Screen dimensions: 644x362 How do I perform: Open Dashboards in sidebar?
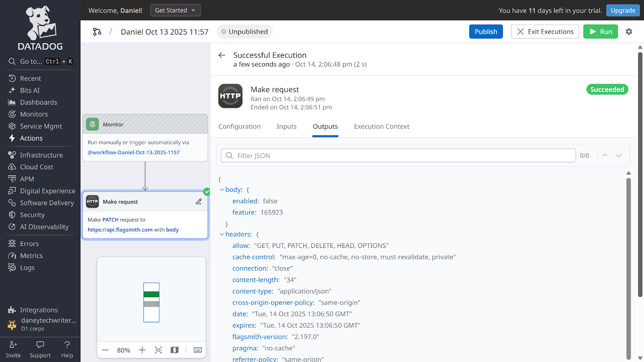pyautogui.click(x=39, y=102)
